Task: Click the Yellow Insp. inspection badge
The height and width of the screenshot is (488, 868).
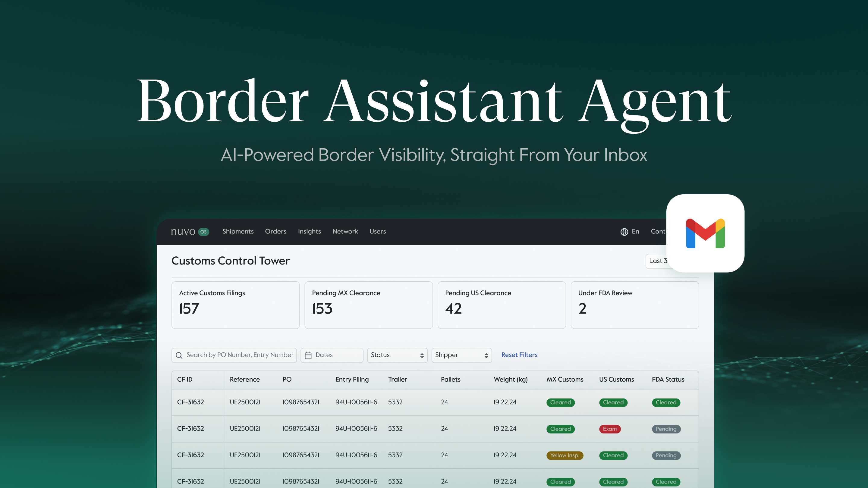Action: [565, 455]
